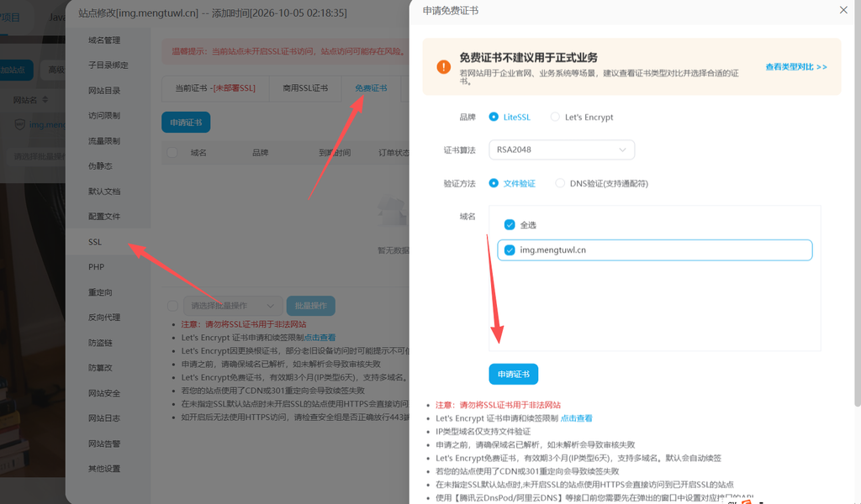The width and height of the screenshot is (861, 504).
Task: Open 网站告警 in the sidebar
Action: [104, 444]
